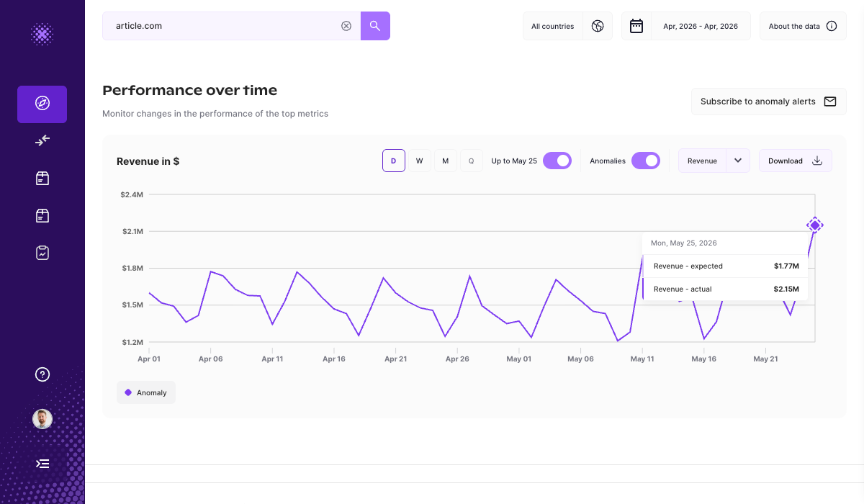Click the envelope icon on subscribe button

click(830, 102)
